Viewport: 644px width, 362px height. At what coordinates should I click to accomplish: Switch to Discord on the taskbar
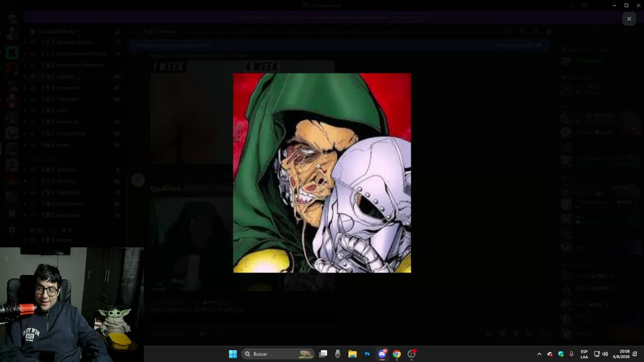tap(382, 354)
